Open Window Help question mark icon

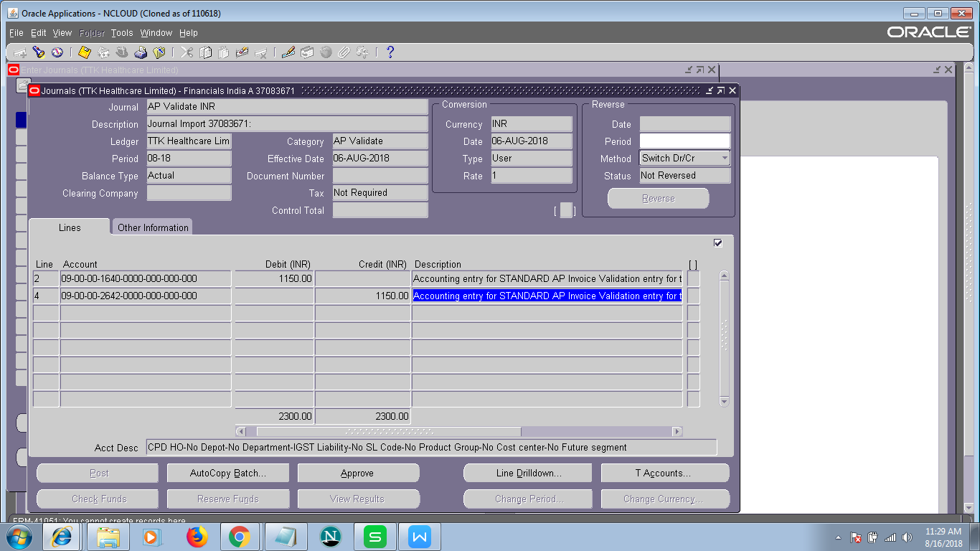[x=390, y=52]
